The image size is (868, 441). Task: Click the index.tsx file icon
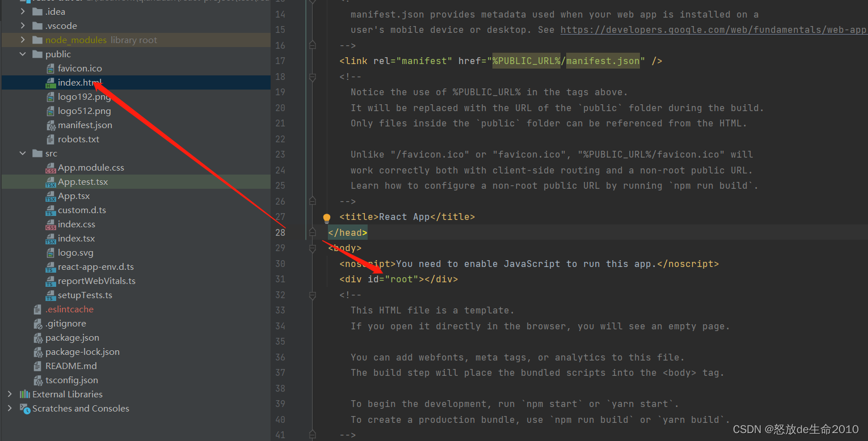pos(50,239)
